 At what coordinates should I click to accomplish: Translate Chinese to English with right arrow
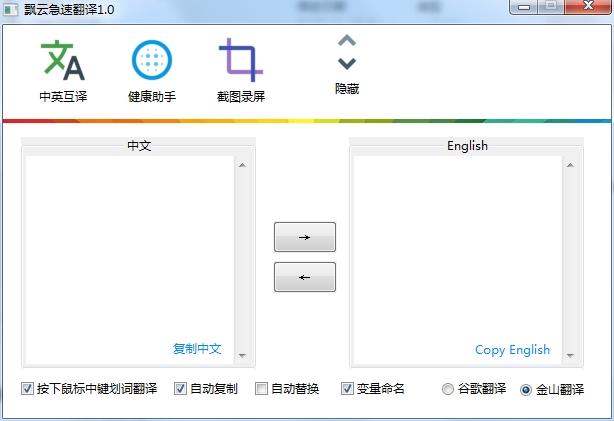pyautogui.click(x=305, y=237)
